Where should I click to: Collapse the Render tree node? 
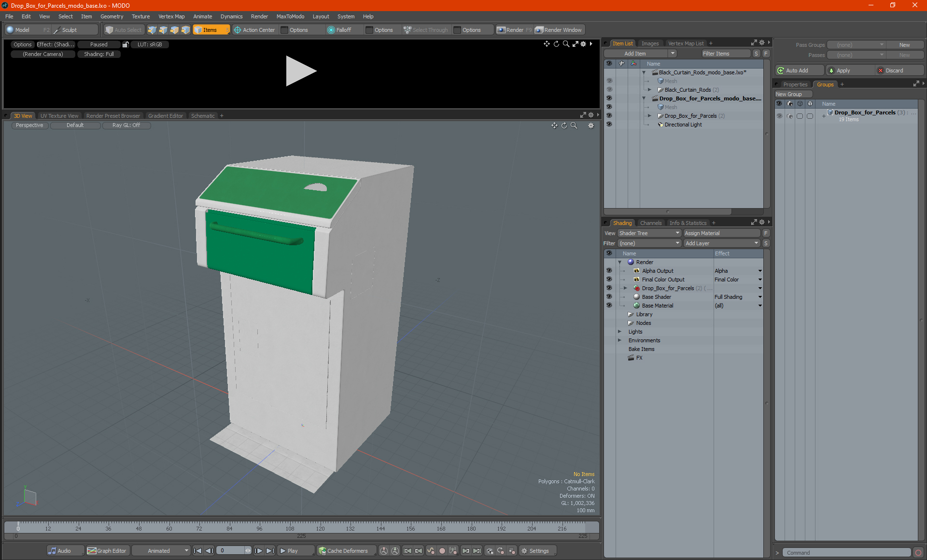pyautogui.click(x=620, y=262)
